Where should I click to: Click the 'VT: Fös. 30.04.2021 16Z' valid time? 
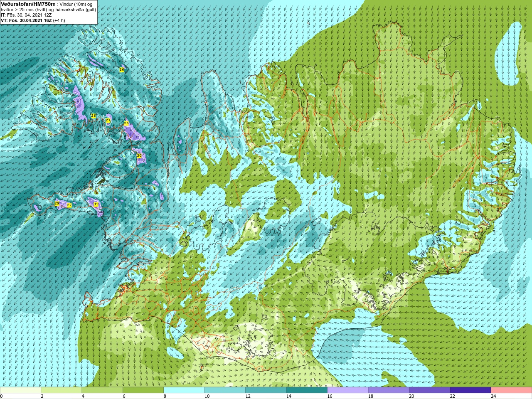pos(26,20)
